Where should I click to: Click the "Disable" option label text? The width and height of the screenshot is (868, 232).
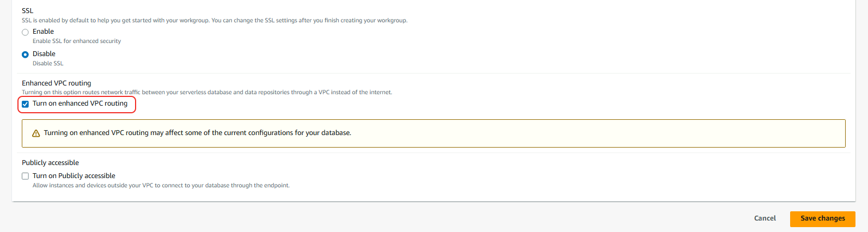(x=44, y=54)
